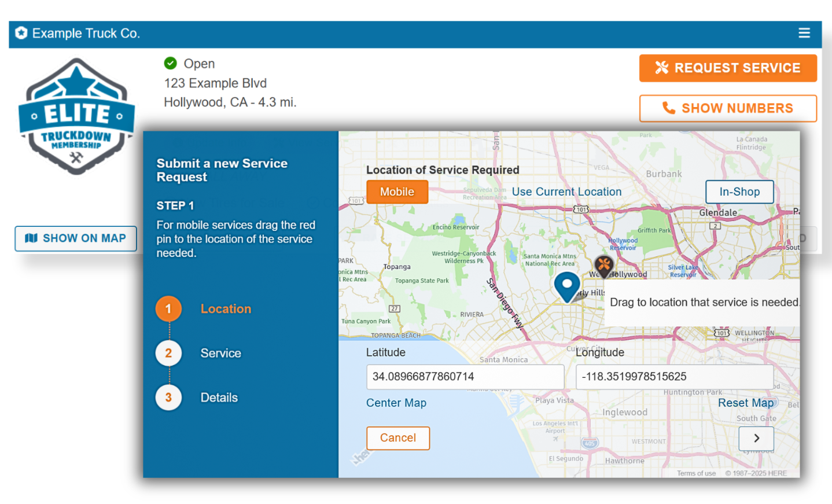Click the Example Truck Co. logo icon
832x504 pixels.
pyautogui.click(x=21, y=33)
